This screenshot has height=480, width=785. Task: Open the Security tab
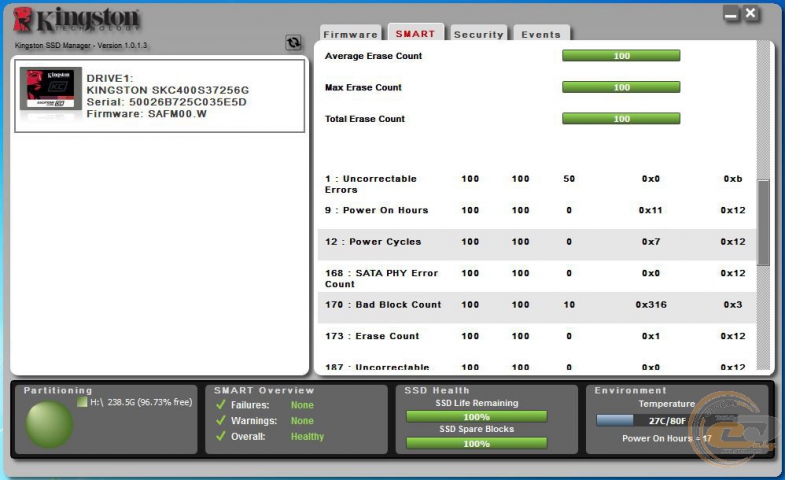click(479, 34)
